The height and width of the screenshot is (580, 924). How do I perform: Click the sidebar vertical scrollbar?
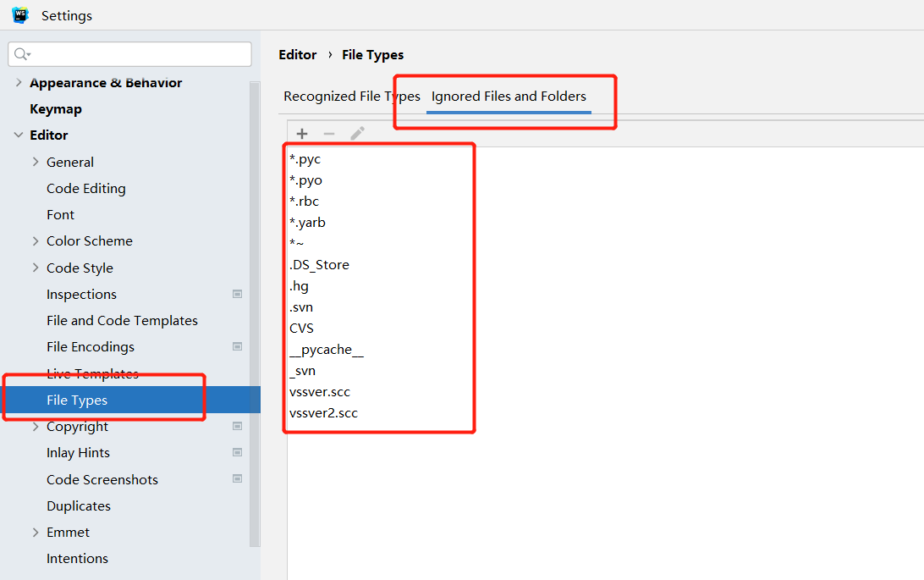tap(255, 314)
